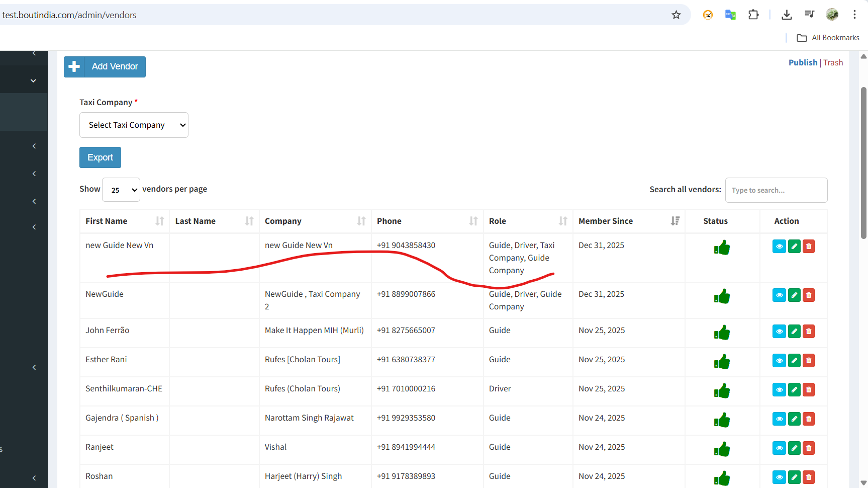The height and width of the screenshot is (488, 868).
Task: Open the browser extensions puzzle icon
Action: (753, 15)
